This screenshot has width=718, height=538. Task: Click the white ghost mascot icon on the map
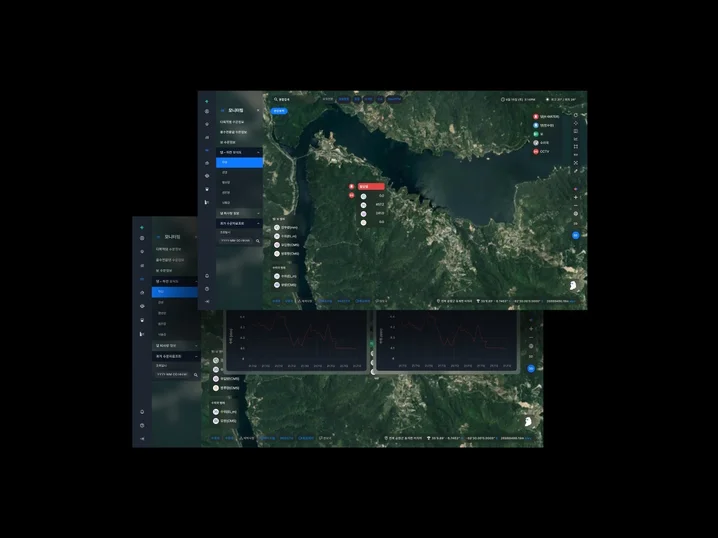point(571,285)
